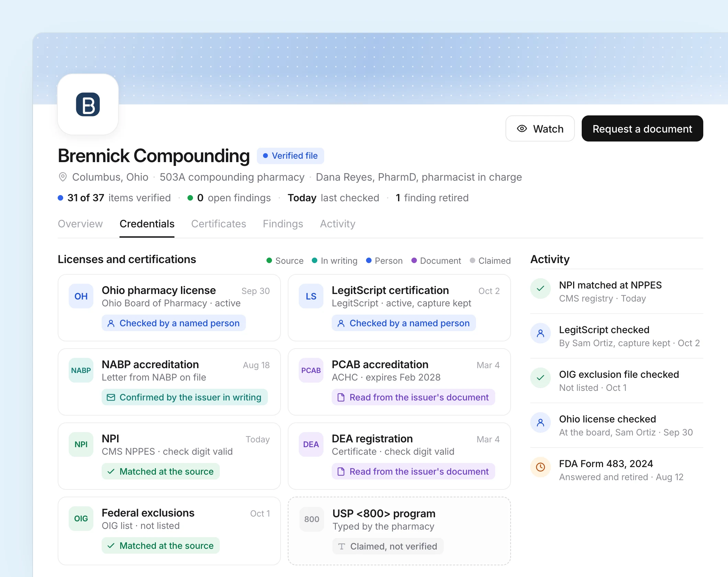Open the DEA registration card title
Screen dimensions: 728x577
pyautogui.click(x=372, y=439)
